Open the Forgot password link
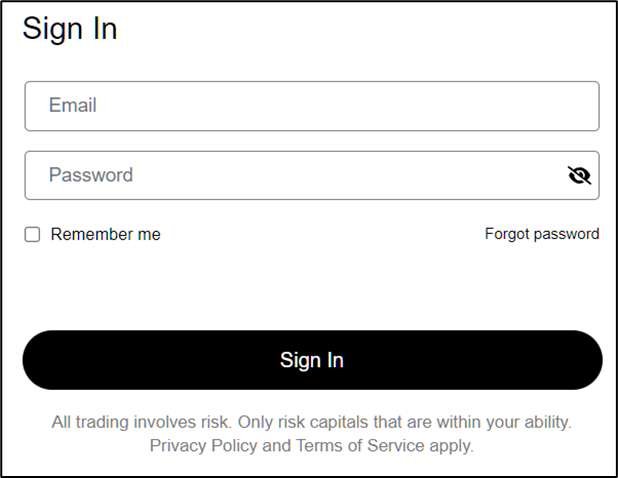 pyautogui.click(x=542, y=234)
